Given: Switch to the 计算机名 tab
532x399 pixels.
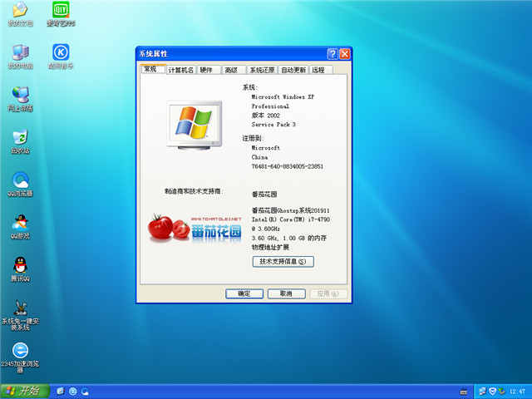Looking at the screenshot, I should (x=181, y=70).
